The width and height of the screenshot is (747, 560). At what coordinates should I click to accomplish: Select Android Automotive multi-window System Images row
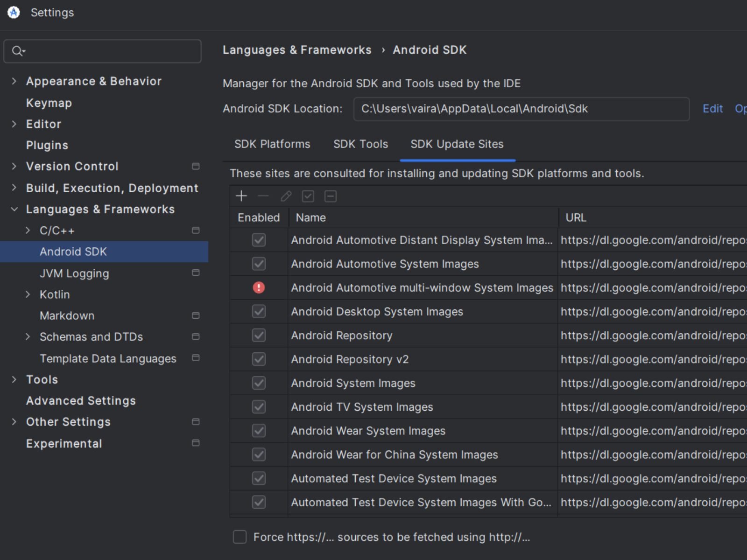click(x=488, y=287)
